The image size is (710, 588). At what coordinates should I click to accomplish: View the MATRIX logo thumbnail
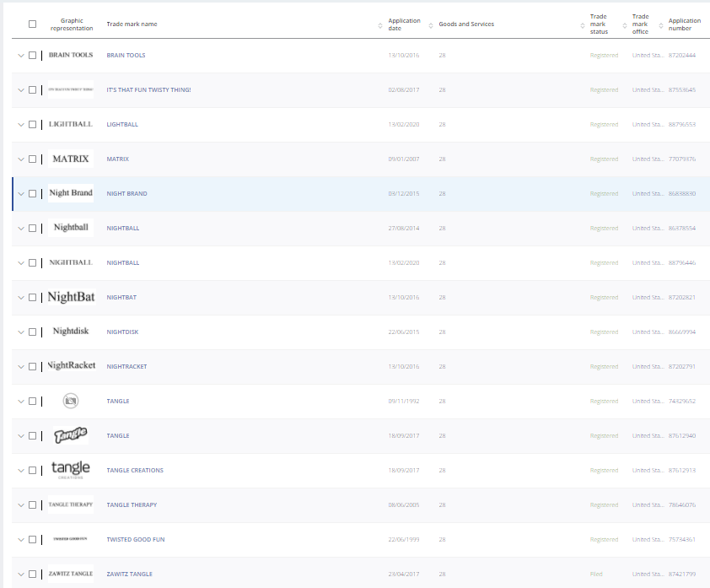(x=71, y=159)
